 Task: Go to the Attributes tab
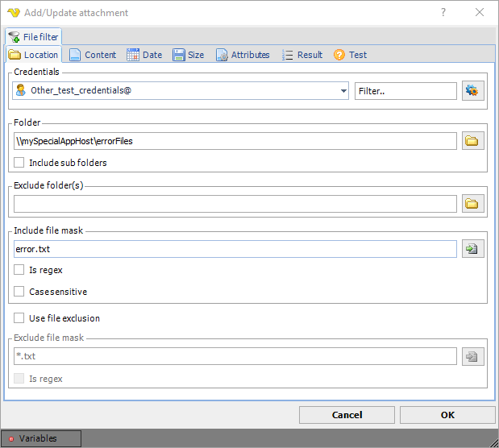pyautogui.click(x=243, y=55)
